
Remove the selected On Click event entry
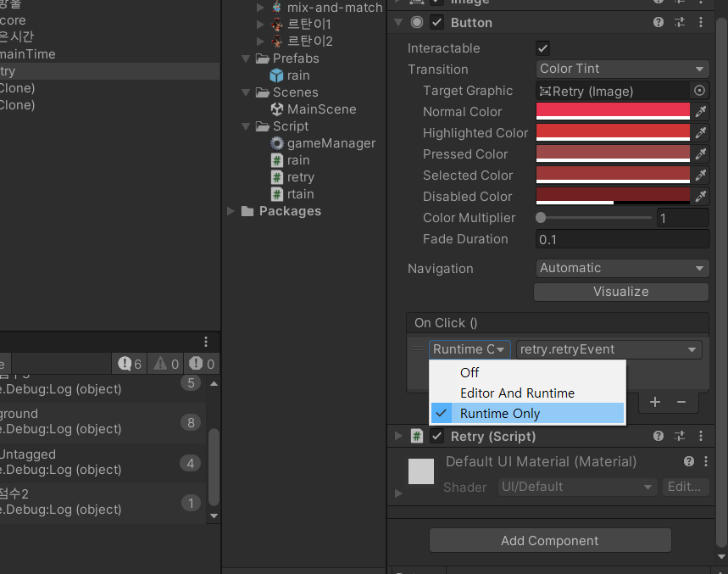(x=681, y=402)
